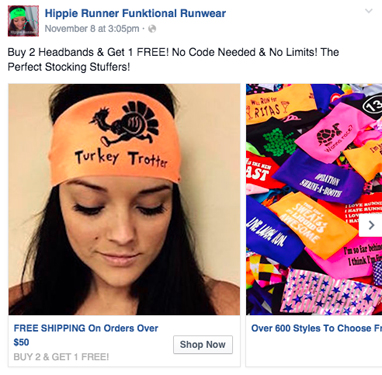Open the Turkey Trotter headband photo
The width and height of the screenshot is (382, 375).
[124, 199]
